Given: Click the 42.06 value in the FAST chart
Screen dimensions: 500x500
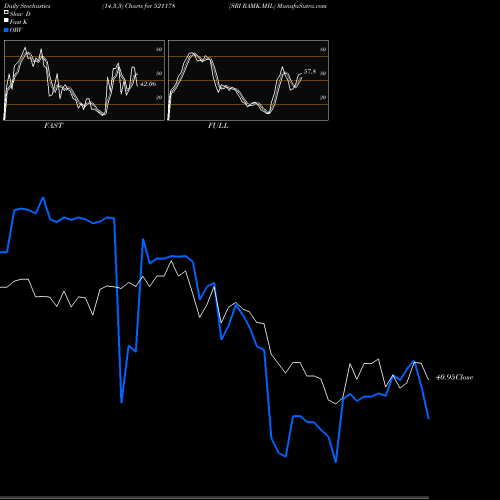Looking at the screenshot, I should tap(148, 84).
